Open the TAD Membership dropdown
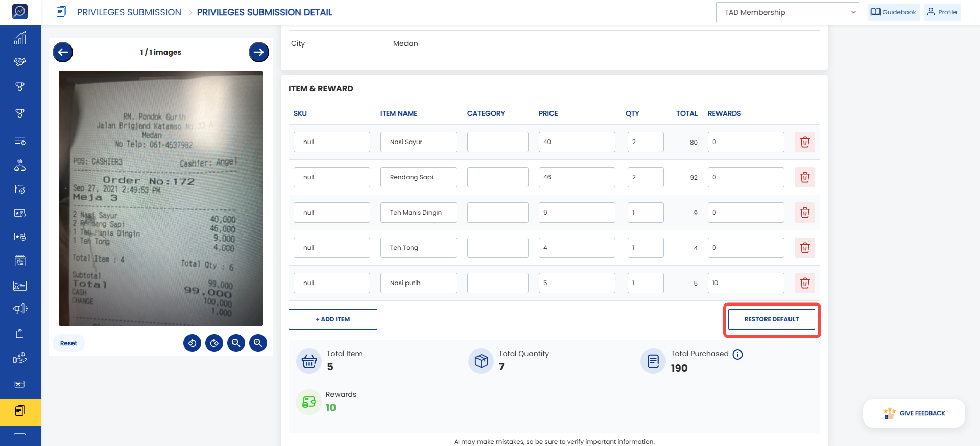Image resolution: width=980 pixels, height=446 pixels. [x=788, y=12]
